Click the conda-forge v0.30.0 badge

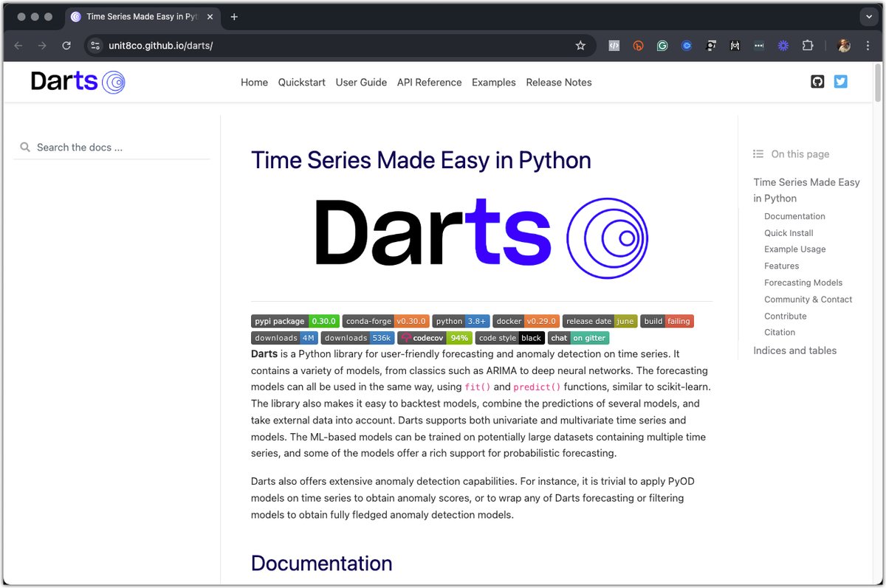(386, 321)
